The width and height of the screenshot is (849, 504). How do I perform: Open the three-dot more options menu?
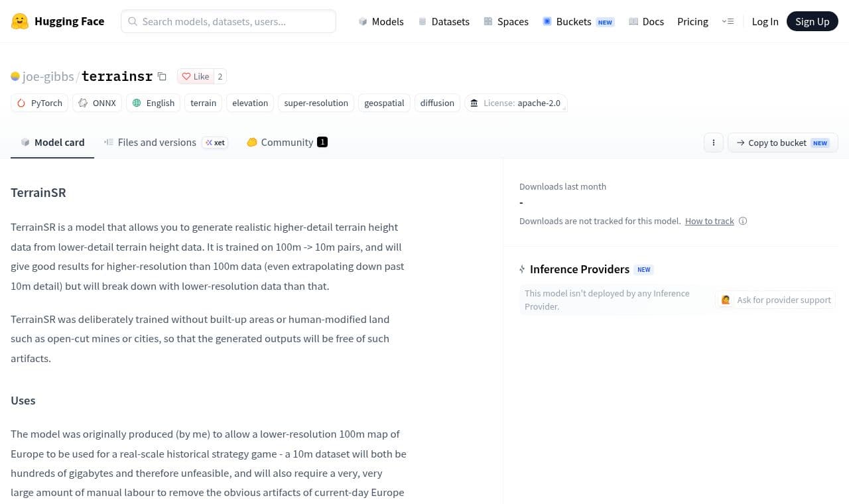point(714,143)
